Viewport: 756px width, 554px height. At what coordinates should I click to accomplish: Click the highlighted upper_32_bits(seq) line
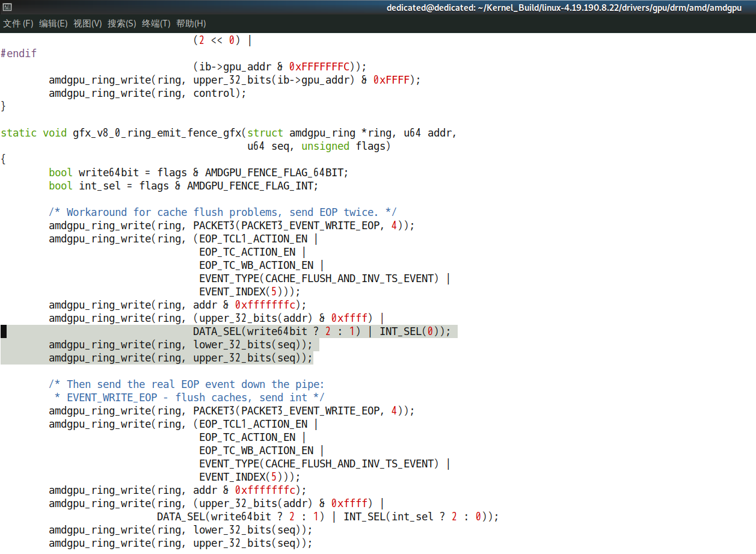coord(180,358)
